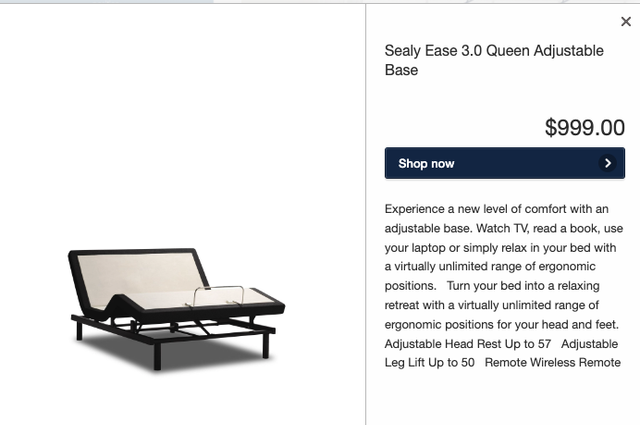Open the Sealy Ease 3.0 Queen Adjustable title
This screenshot has height=425, width=640.
tap(494, 51)
